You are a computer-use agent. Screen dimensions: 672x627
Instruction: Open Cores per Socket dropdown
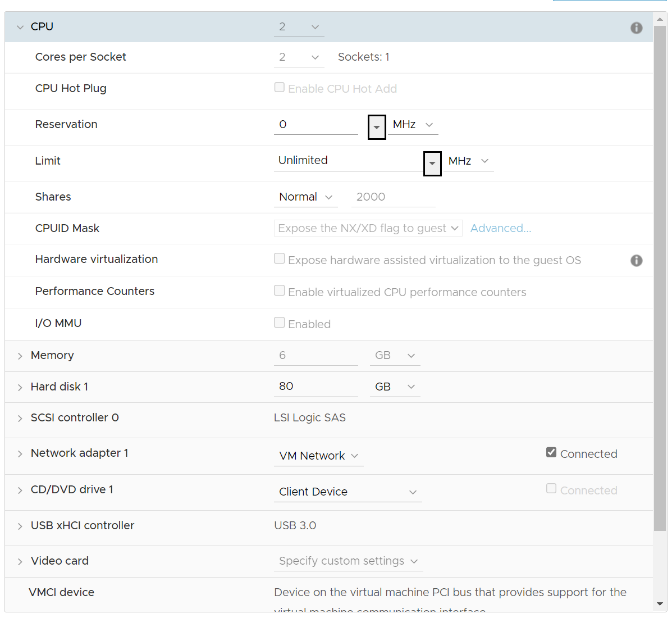(x=299, y=57)
